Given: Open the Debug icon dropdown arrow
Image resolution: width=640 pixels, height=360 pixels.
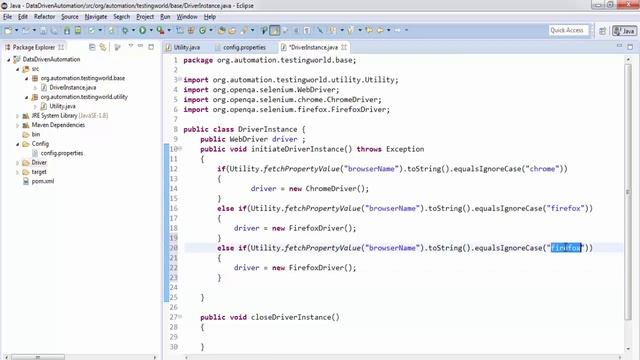Looking at the screenshot, I should (133, 30).
